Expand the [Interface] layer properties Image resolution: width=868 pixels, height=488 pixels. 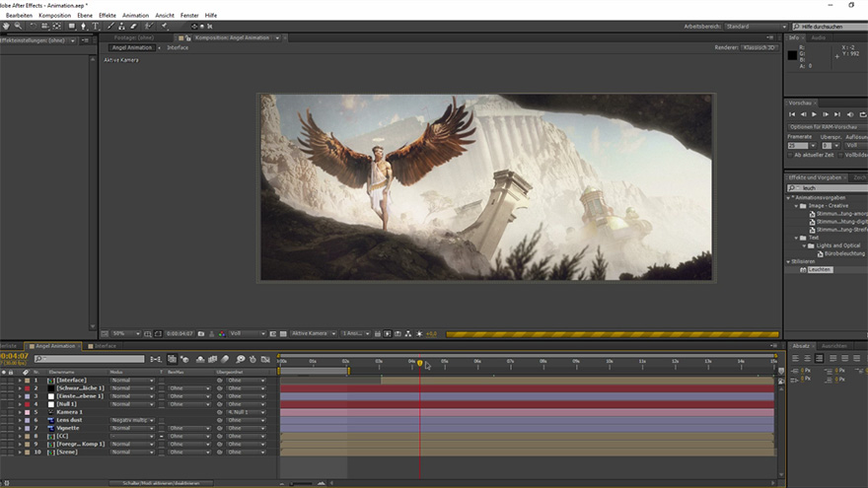coord(20,380)
